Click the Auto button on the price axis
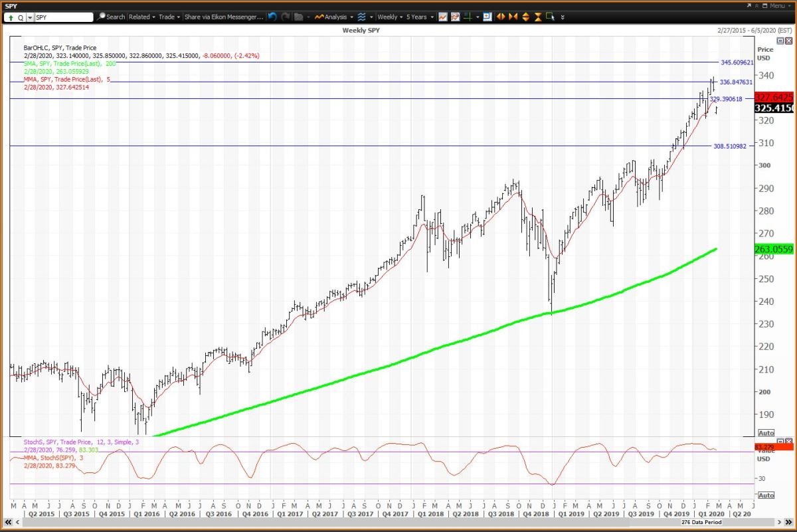Image resolution: width=797 pixels, height=532 pixels. pos(766,432)
